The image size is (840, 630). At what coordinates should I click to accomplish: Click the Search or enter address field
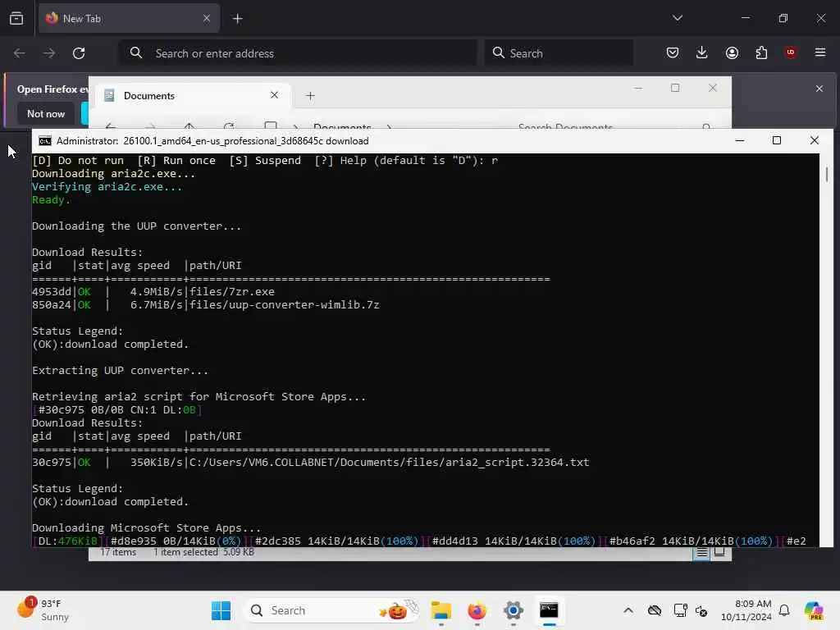pyautogui.click(x=298, y=53)
